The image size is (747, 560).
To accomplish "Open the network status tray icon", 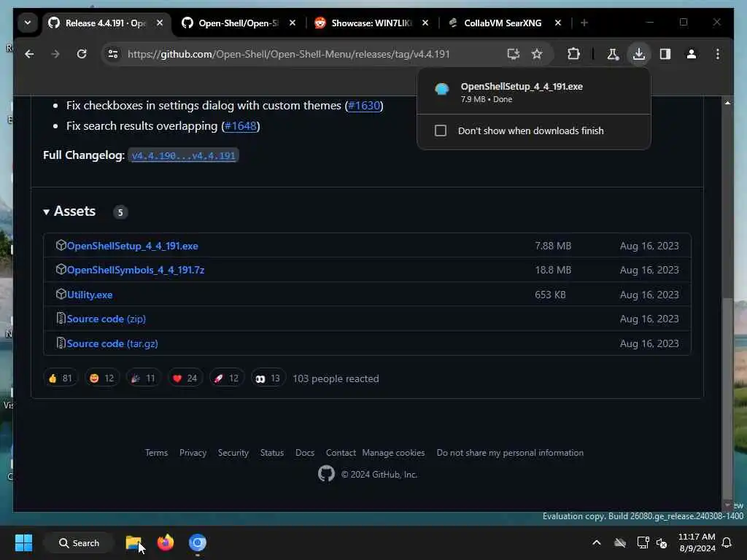I will [643, 542].
